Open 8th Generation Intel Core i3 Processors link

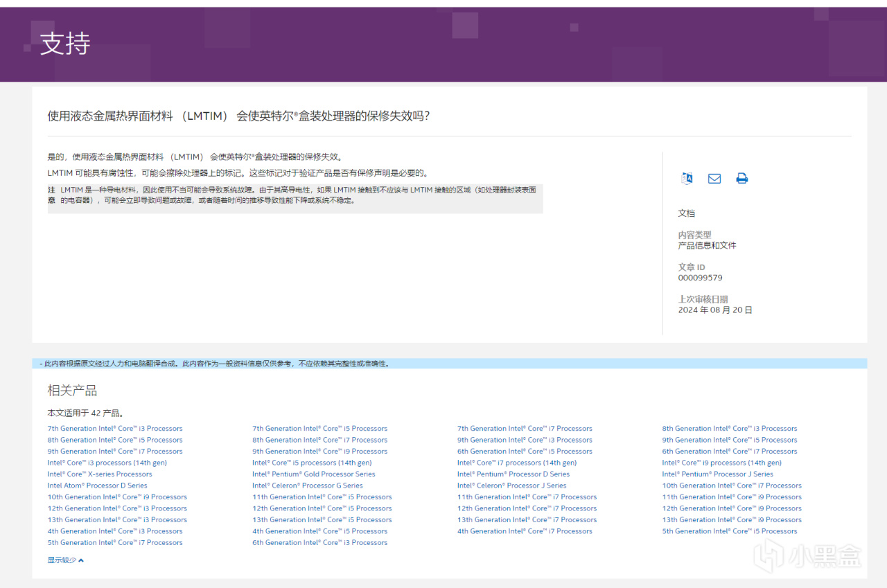tap(730, 429)
